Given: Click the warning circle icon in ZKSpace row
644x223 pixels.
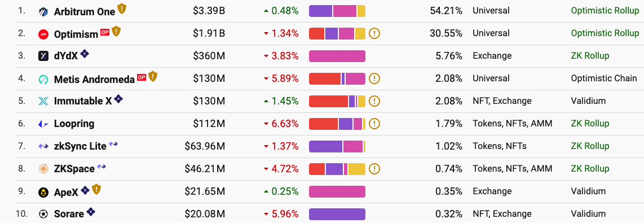Looking at the screenshot, I should click(x=374, y=169).
